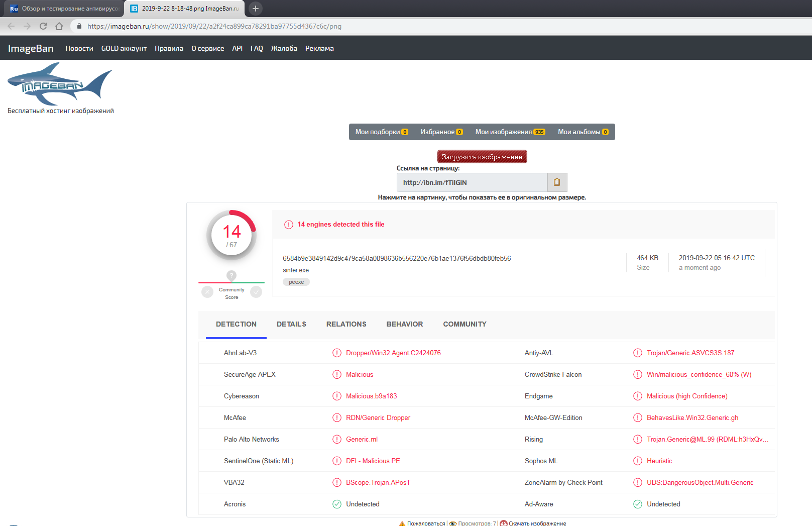Click the ImageBan shark logo
The image size is (812, 526).
60,83
